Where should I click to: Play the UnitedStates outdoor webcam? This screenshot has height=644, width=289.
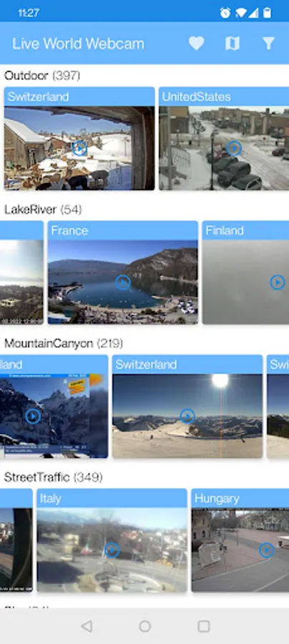tap(234, 148)
